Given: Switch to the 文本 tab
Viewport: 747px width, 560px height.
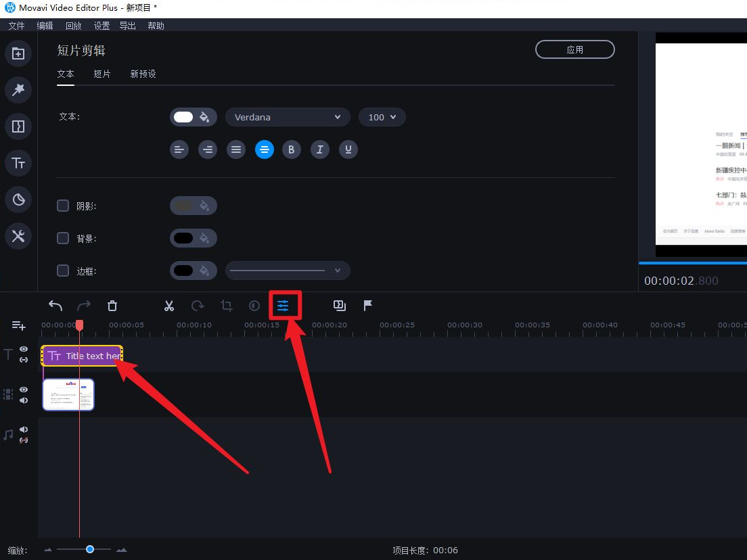Looking at the screenshot, I should 66,74.
